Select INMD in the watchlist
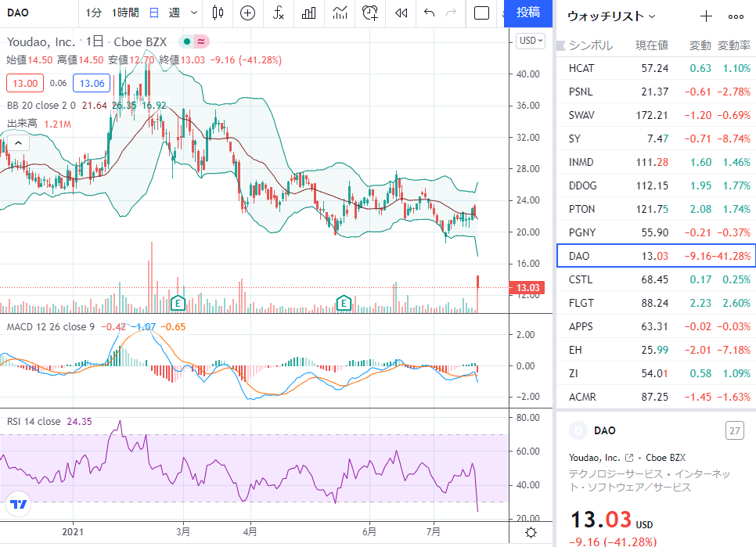The width and height of the screenshot is (756, 547). pos(656,162)
